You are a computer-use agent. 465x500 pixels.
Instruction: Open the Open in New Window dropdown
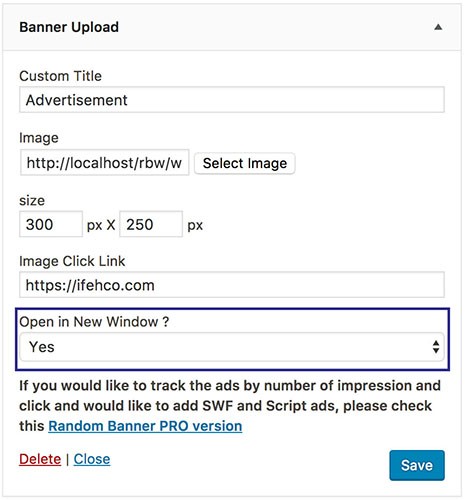coord(232,347)
